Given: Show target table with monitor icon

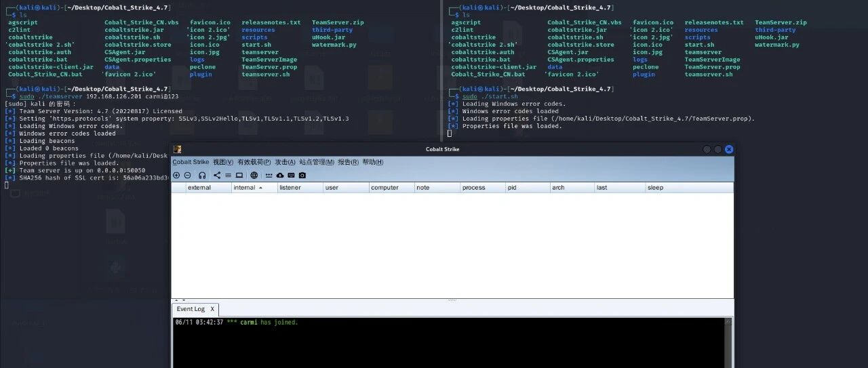Looking at the screenshot, I should [239, 175].
